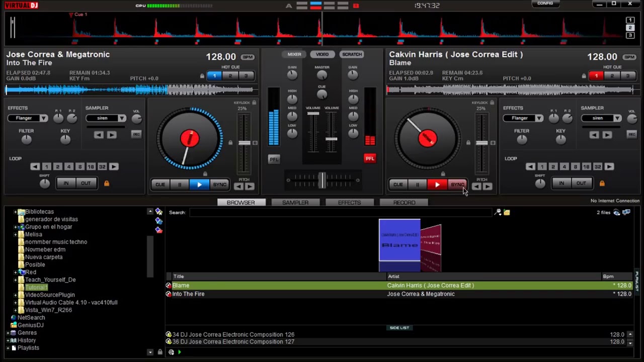This screenshot has width=644, height=362.
Task: Click the right deck SYNC button
Action: click(x=457, y=185)
